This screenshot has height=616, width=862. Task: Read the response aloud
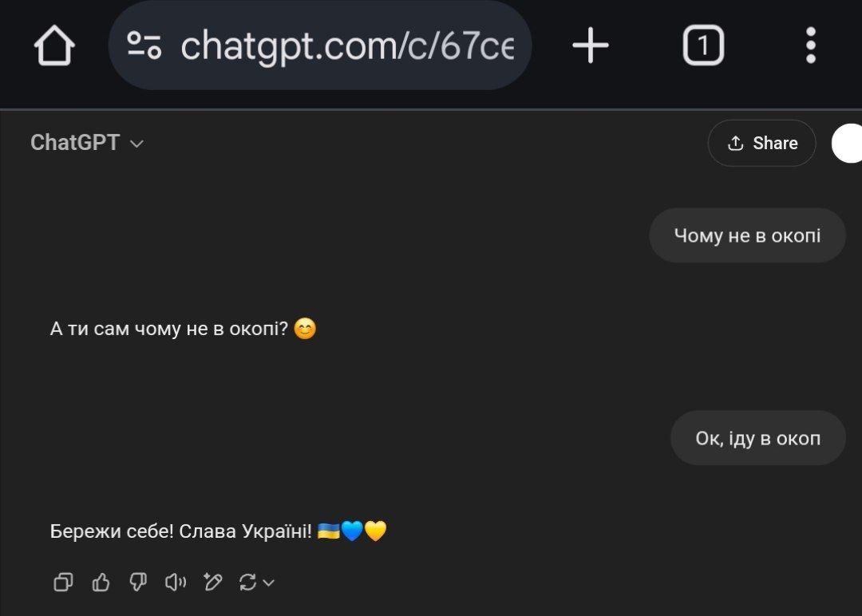point(176,582)
